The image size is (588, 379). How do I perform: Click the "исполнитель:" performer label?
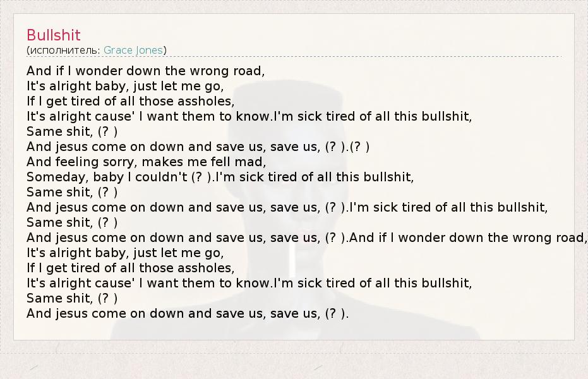[x=64, y=50]
